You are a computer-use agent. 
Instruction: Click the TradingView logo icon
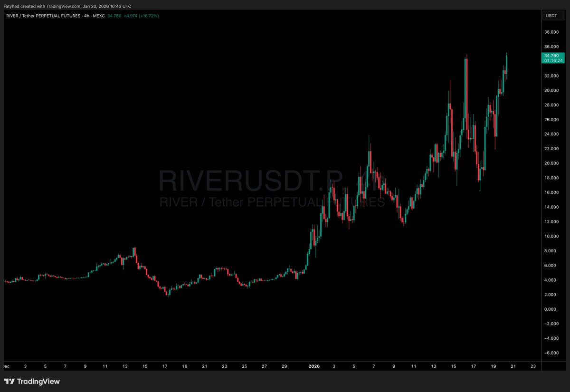point(9,382)
